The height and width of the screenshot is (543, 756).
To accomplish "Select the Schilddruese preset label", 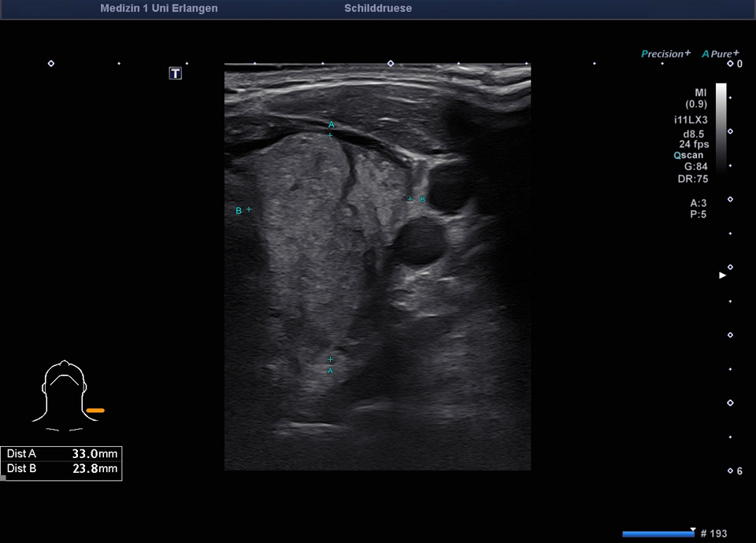I will (378, 9).
